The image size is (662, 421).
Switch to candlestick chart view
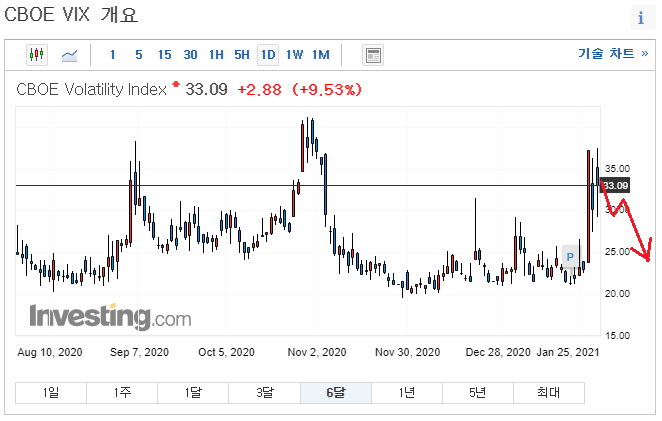[x=37, y=55]
